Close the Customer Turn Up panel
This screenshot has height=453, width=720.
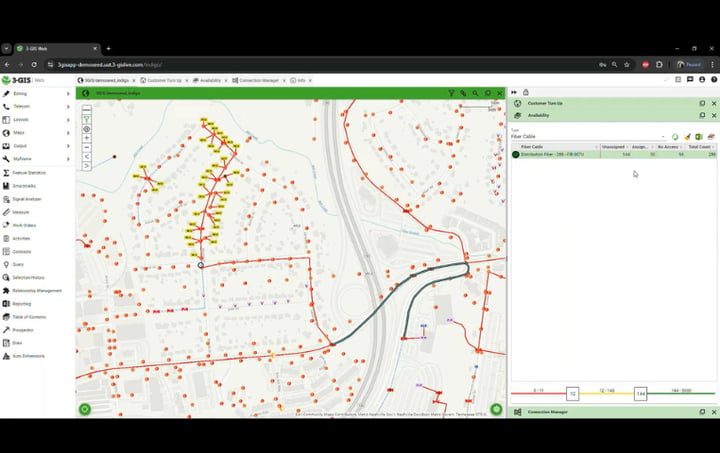click(714, 103)
